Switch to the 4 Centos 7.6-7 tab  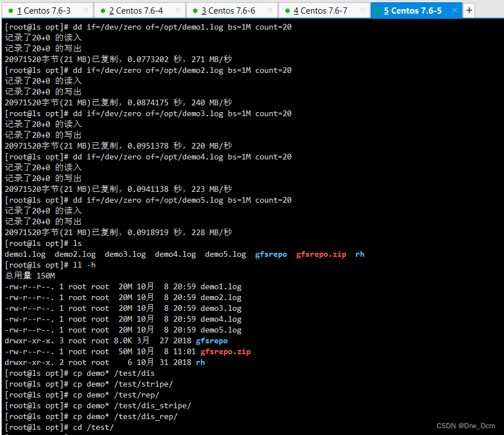click(324, 11)
